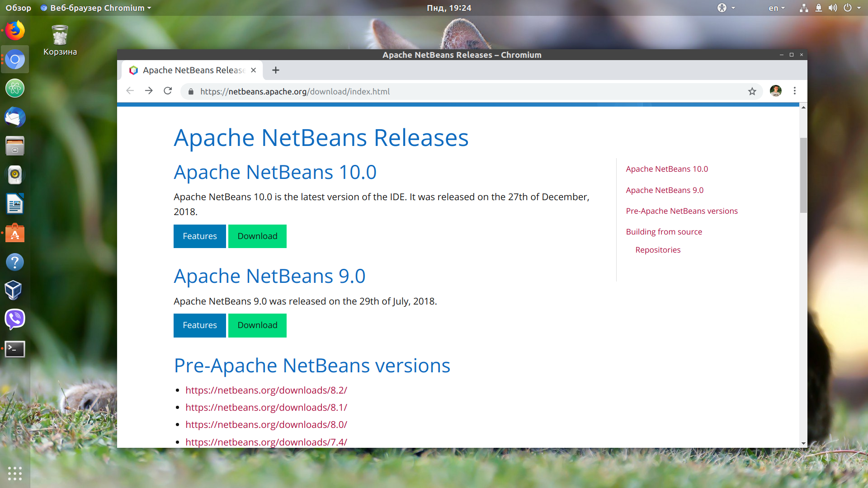Image resolution: width=868 pixels, height=488 pixels.
Task: Click Download button for NetBeans 10.0
Action: click(x=257, y=236)
